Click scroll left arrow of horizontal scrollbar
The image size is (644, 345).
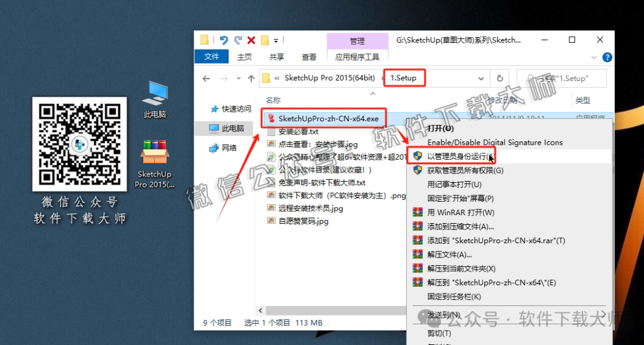coord(260,310)
